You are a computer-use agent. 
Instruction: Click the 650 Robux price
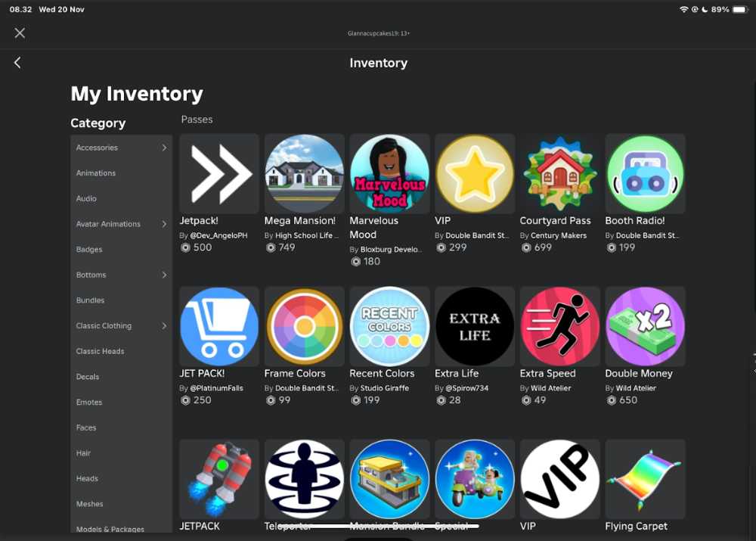pos(628,400)
